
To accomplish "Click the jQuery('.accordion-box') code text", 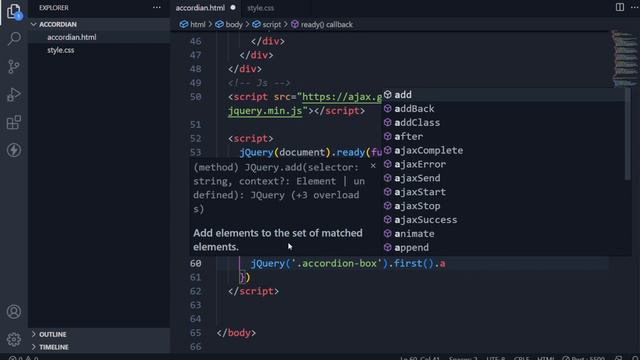I will [x=319, y=263].
